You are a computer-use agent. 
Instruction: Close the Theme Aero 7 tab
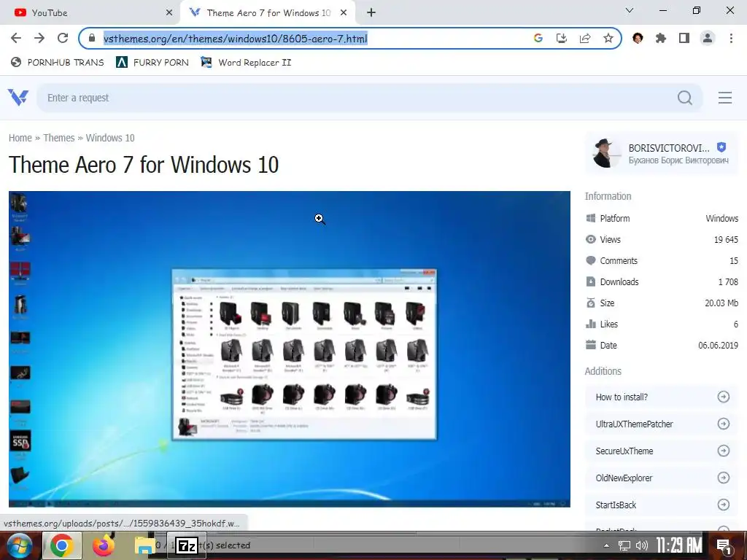(344, 13)
